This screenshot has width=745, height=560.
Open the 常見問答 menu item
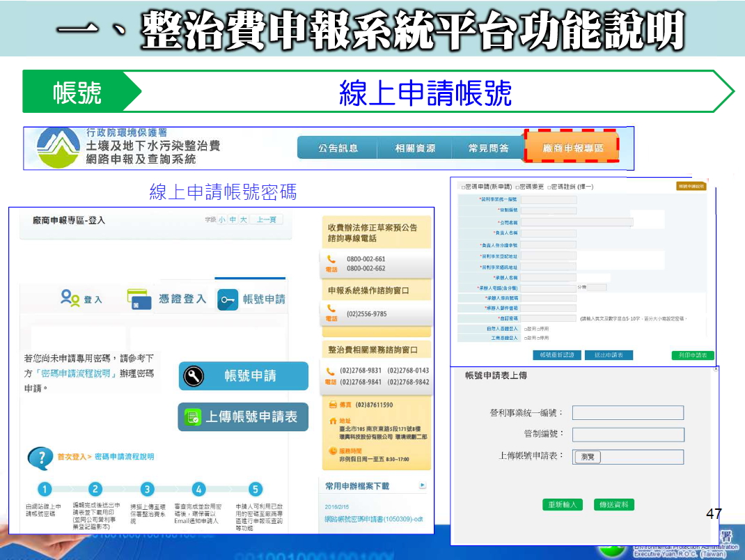[x=489, y=148]
